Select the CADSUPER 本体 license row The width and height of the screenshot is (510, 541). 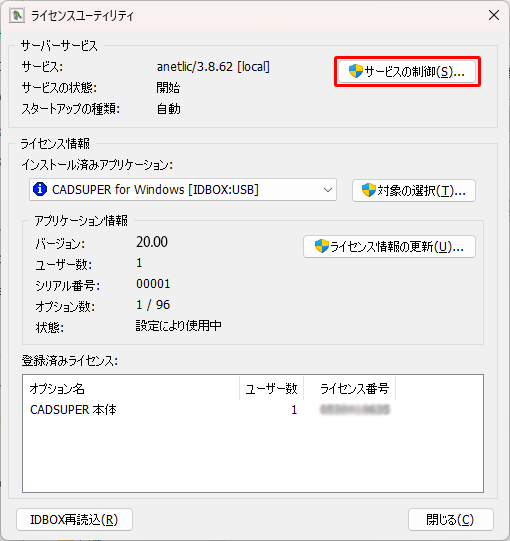253,410
